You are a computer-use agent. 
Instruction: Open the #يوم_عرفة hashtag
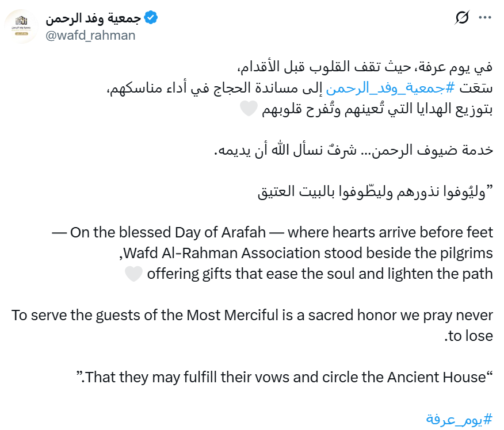coord(459,419)
